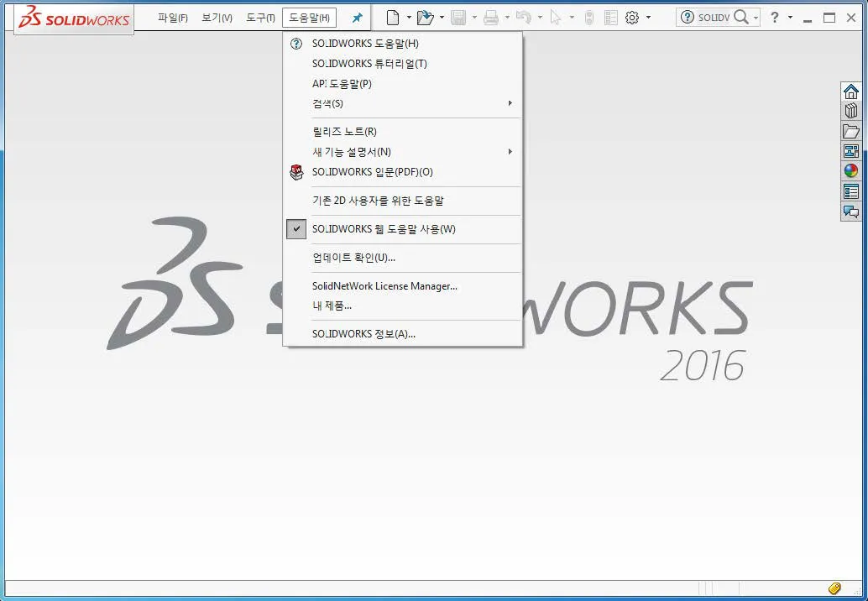Open the 파일(F) menu
Image resolution: width=868 pixels, height=601 pixels.
(173, 18)
